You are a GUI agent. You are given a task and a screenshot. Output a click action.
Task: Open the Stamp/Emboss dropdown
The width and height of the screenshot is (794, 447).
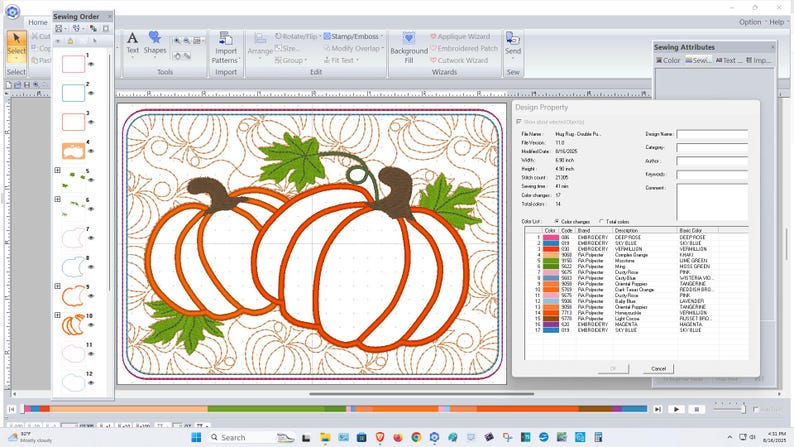353,36
